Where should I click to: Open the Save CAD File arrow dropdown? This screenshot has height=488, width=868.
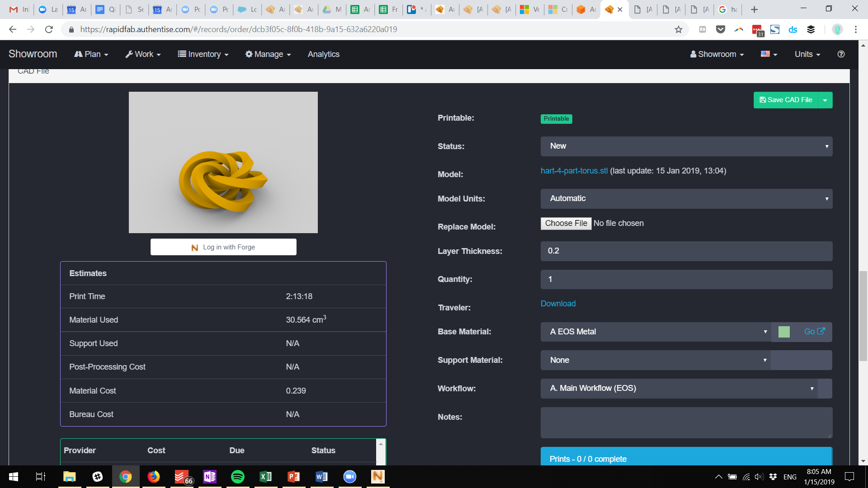coord(825,100)
